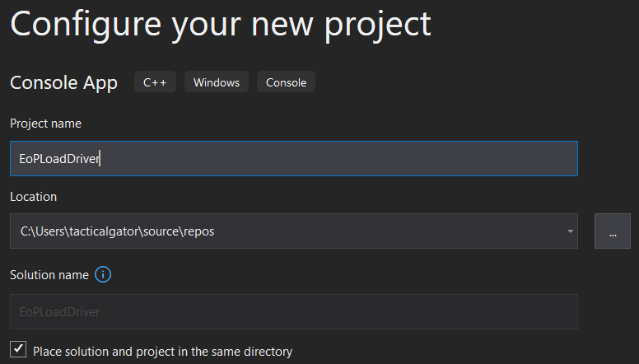Select the Console project type tag

(x=286, y=82)
